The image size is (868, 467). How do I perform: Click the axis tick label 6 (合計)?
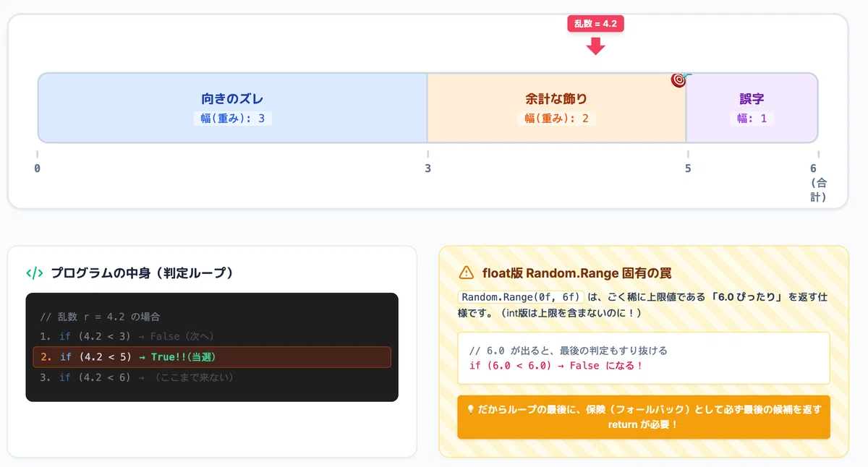pyautogui.click(x=817, y=182)
